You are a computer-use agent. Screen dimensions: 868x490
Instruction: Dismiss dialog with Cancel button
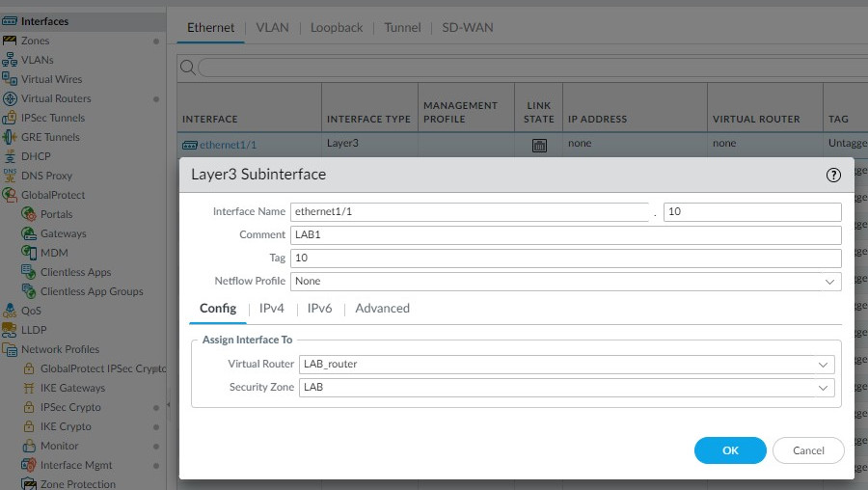pyautogui.click(x=808, y=450)
